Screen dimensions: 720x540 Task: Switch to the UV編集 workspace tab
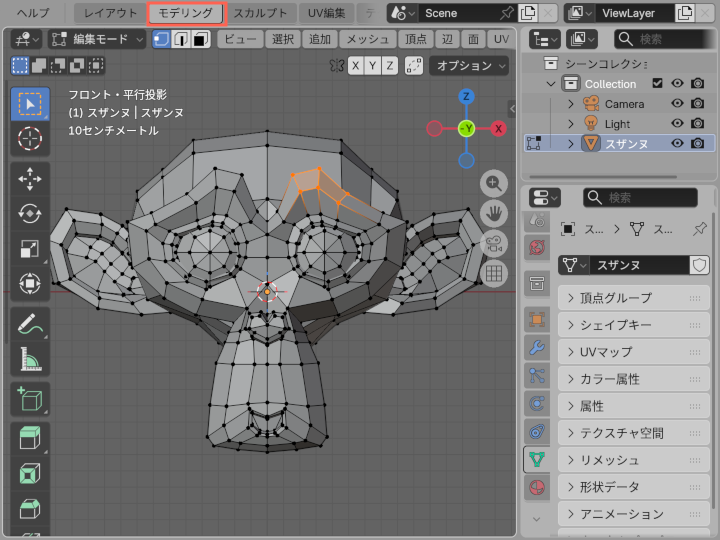click(326, 13)
